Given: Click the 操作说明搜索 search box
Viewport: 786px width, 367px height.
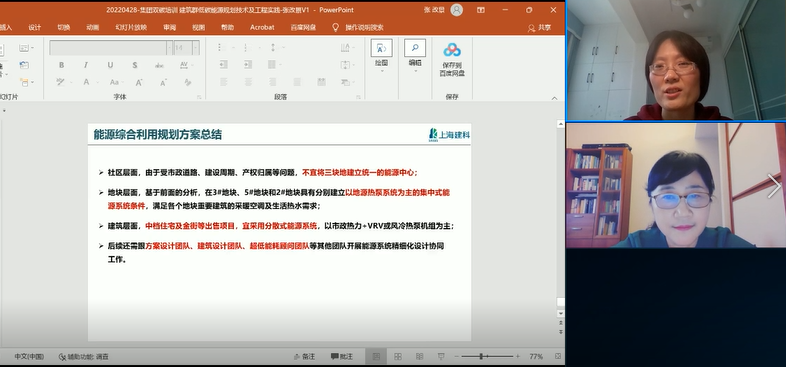Looking at the screenshot, I should pos(364,28).
